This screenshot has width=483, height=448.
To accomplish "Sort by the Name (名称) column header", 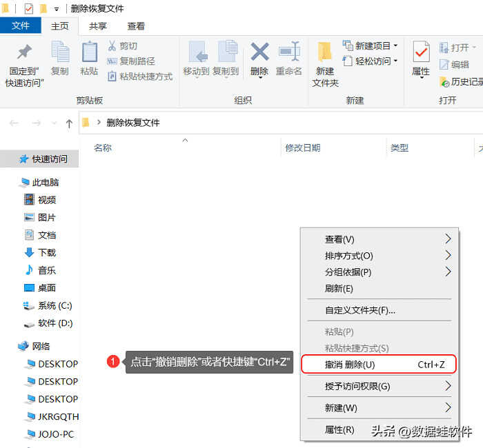I will [x=103, y=148].
